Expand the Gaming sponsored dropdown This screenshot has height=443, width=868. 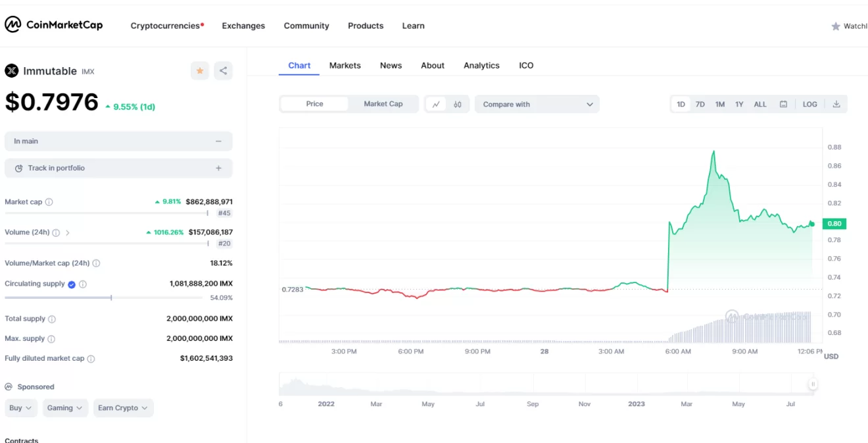coord(65,408)
